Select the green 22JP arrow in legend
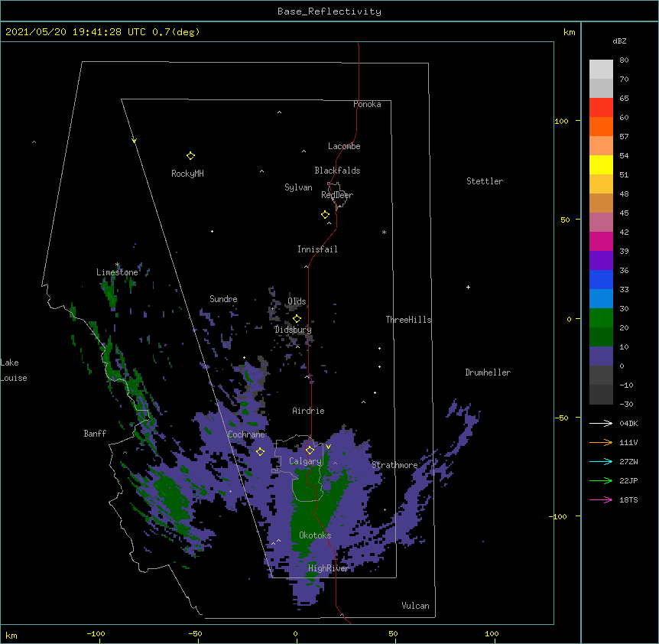The width and height of the screenshot is (659, 644). [x=601, y=480]
